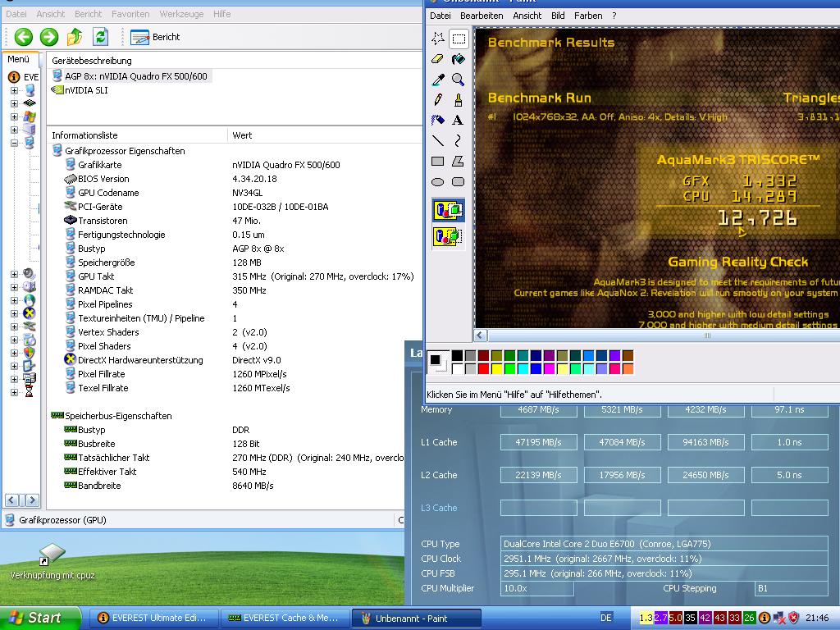The image size is (840, 630).
Task: Select the Pencil tool in Paint
Action: [x=438, y=99]
